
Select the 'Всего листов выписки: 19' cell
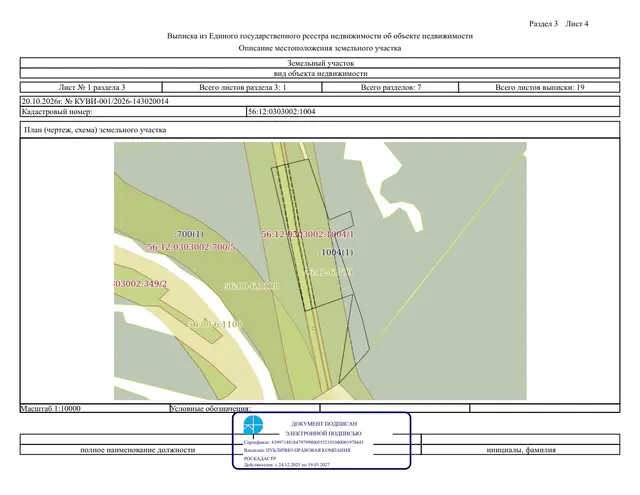click(x=539, y=87)
